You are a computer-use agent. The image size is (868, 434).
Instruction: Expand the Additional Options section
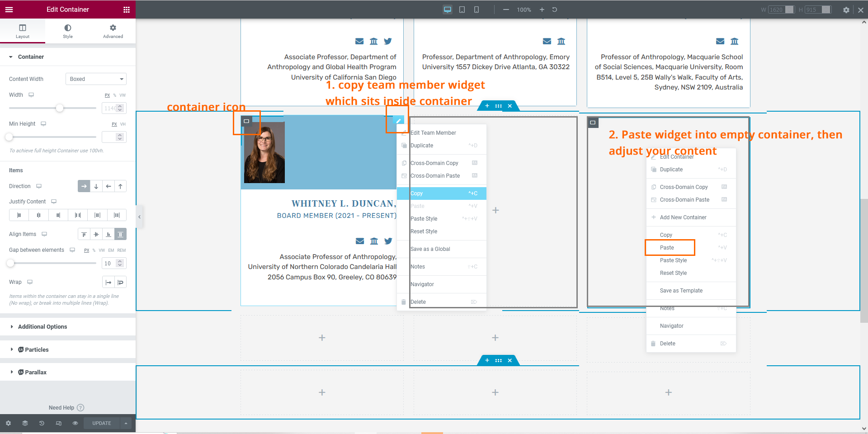click(42, 327)
